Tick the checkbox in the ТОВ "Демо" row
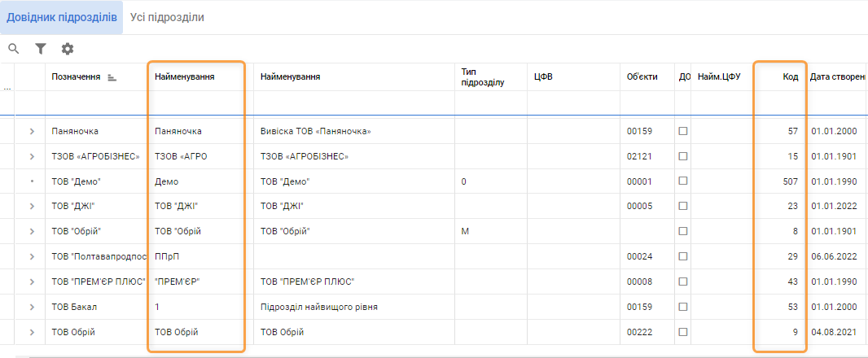 coord(683,181)
